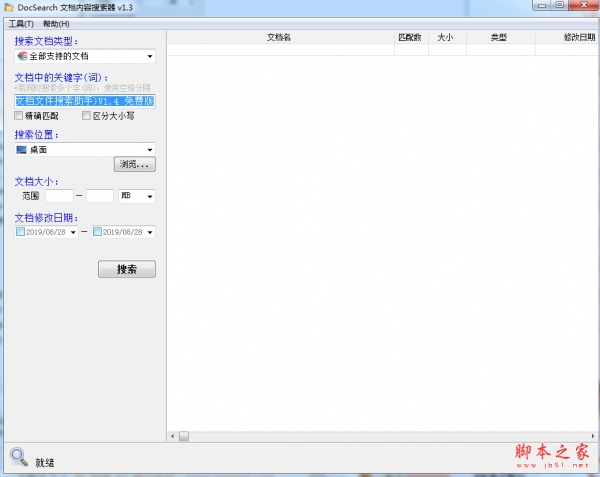Maximize the DocSearch window
Screen dimensions: 600x477
point(559,5)
